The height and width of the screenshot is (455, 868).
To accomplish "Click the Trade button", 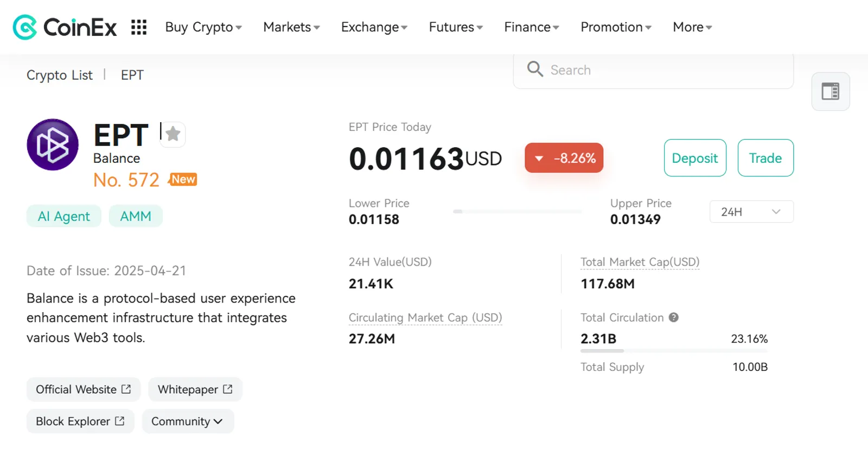I will (765, 158).
